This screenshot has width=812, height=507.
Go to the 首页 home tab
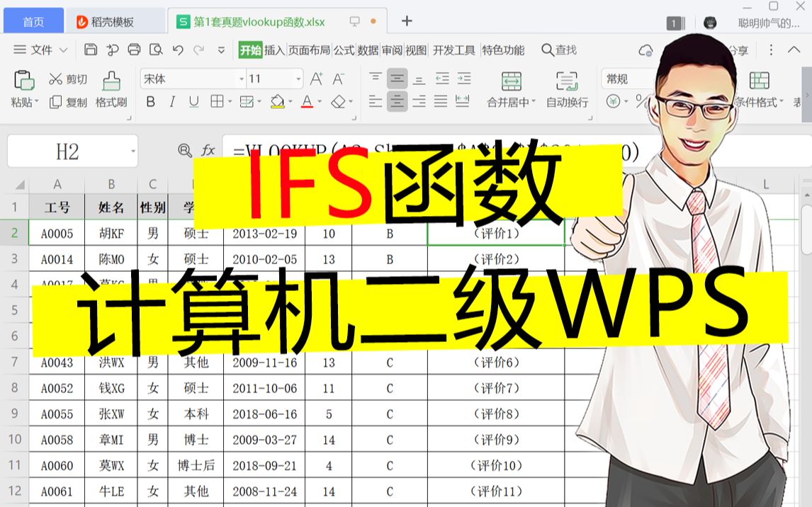click(34, 21)
